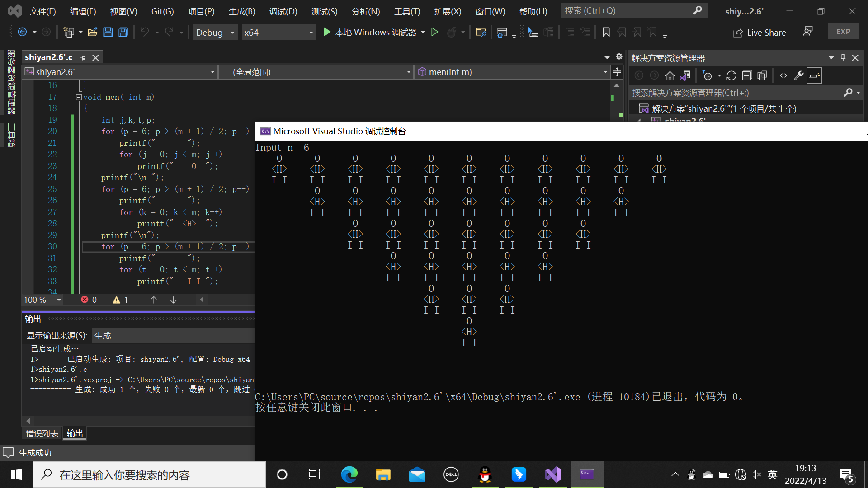
Task: Click the Open File toolbar icon
Action: [92, 32]
